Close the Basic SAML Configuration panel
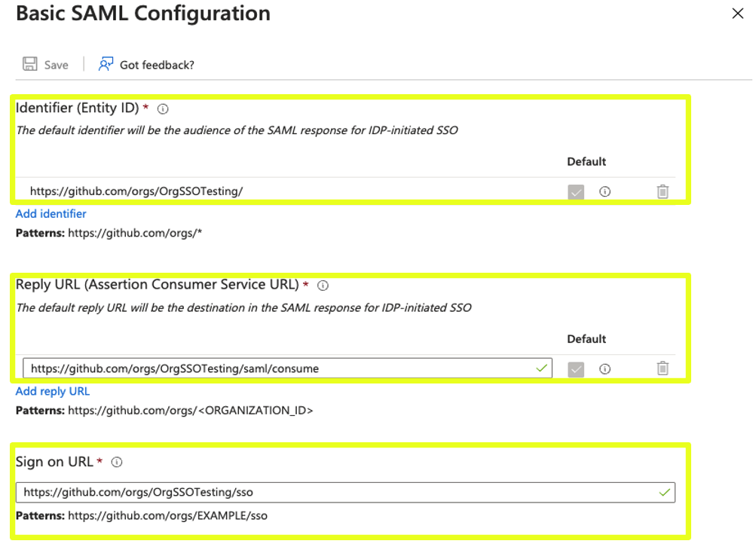 click(x=738, y=14)
